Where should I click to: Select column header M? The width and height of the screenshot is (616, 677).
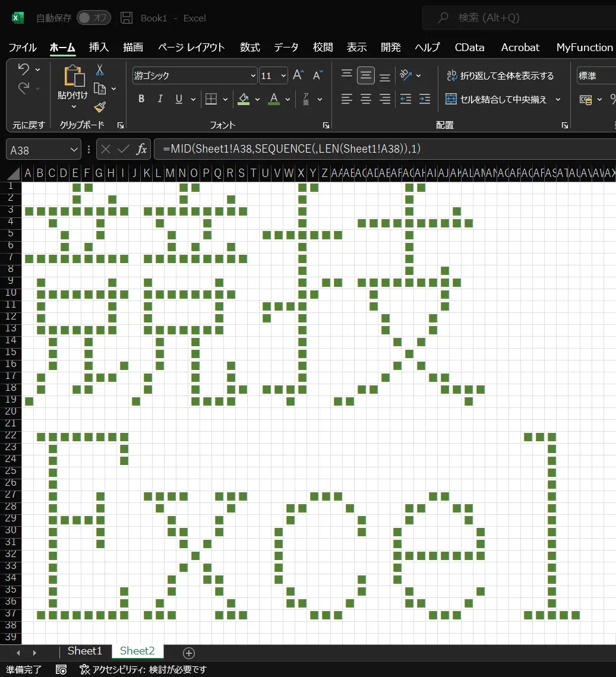pyautogui.click(x=170, y=173)
